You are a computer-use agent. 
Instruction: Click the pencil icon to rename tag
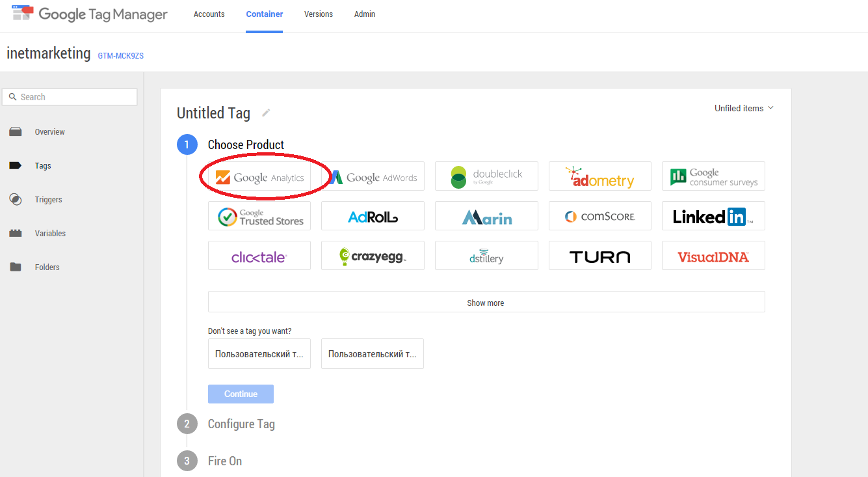point(266,113)
